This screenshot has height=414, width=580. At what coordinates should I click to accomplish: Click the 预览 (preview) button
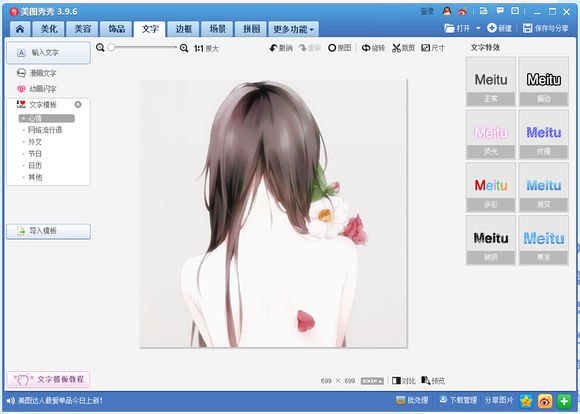coord(433,381)
